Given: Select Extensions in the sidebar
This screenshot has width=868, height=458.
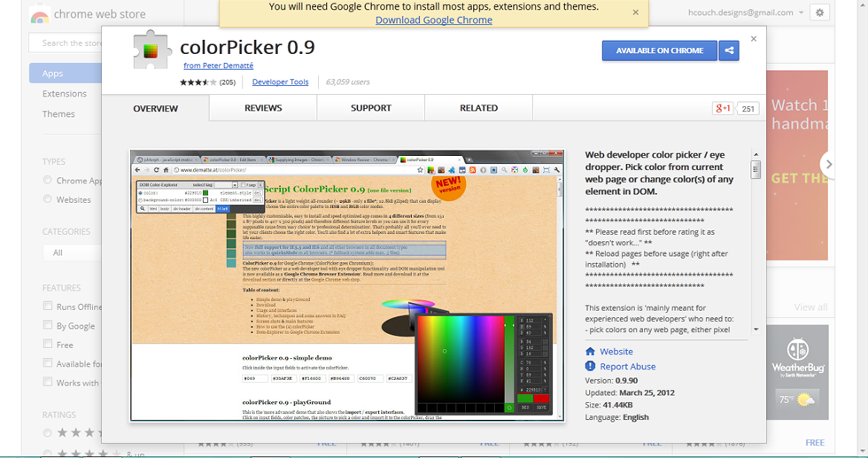Looking at the screenshot, I should tap(65, 94).
